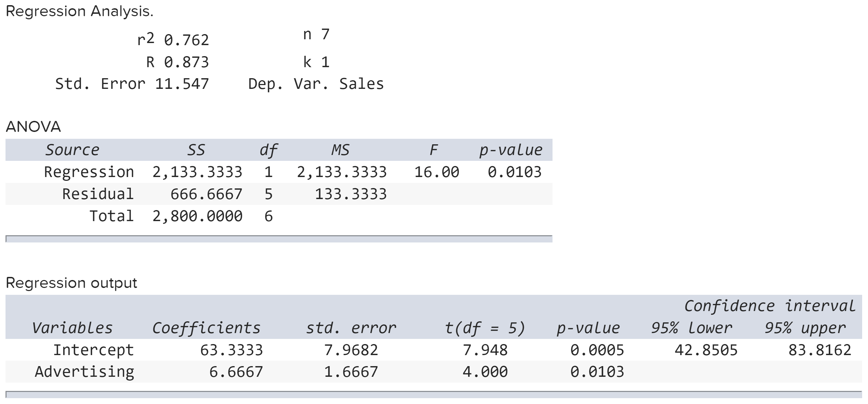
Task: Click the r2 value 0.762
Action: pos(186,40)
